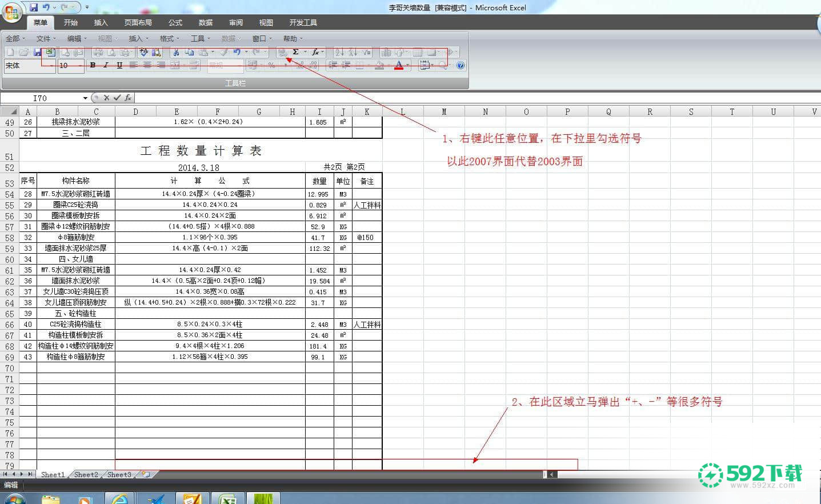Click the Print Preview icon

112,52
